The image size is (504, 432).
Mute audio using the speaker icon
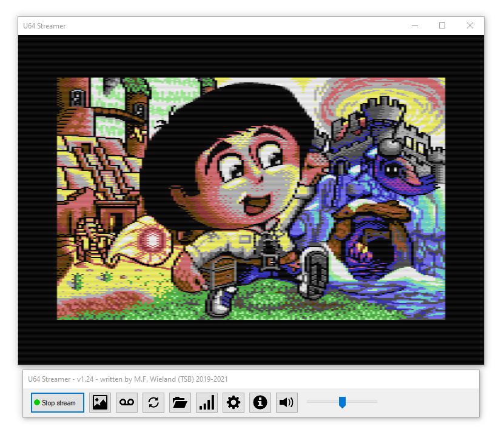click(287, 403)
